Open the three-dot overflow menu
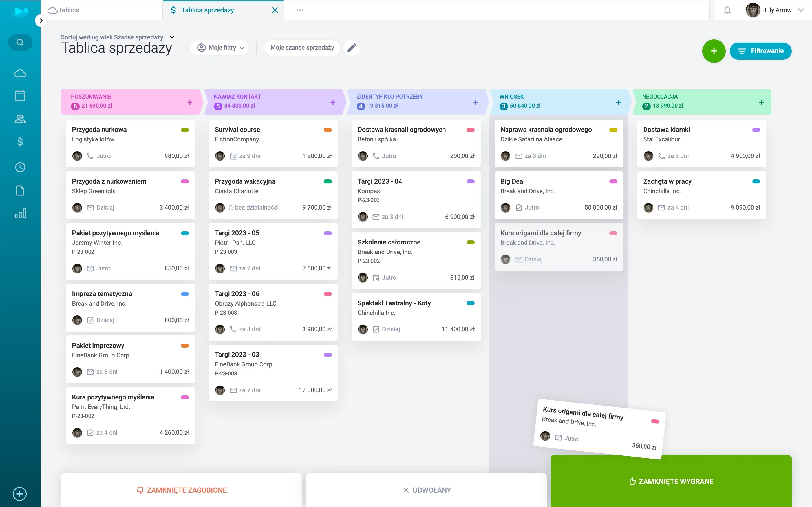This screenshot has width=812, height=507. (300, 10)
